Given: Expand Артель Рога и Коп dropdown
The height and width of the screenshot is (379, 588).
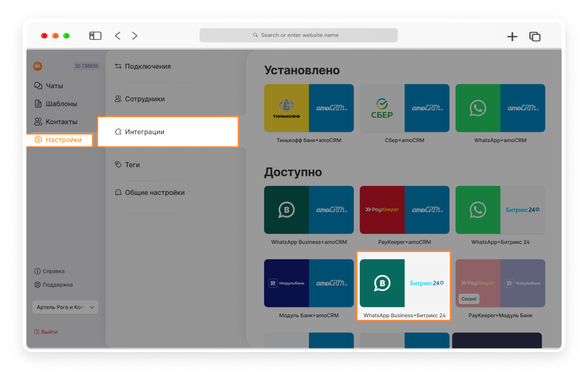Looking at the screenshot, I should coord(65,307).
